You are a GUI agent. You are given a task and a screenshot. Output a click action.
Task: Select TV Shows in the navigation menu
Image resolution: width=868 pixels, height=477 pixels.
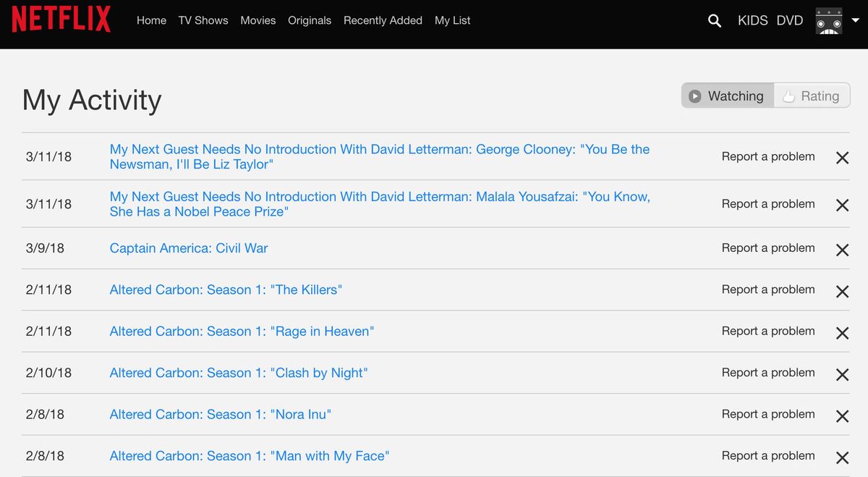pos(203,20)
